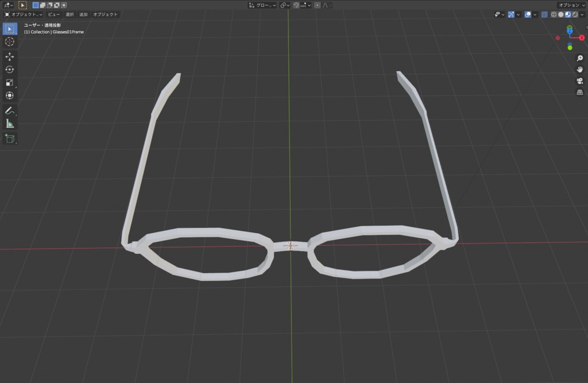The width and height of the screenshot is (588, 383).
Task: Click the pan hand icon
Action: 580,69
